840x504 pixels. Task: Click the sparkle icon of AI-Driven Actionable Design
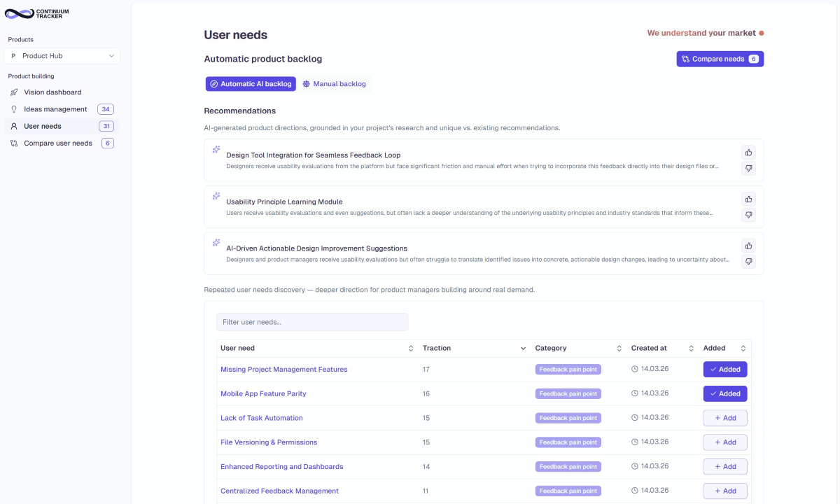point(216,243)
